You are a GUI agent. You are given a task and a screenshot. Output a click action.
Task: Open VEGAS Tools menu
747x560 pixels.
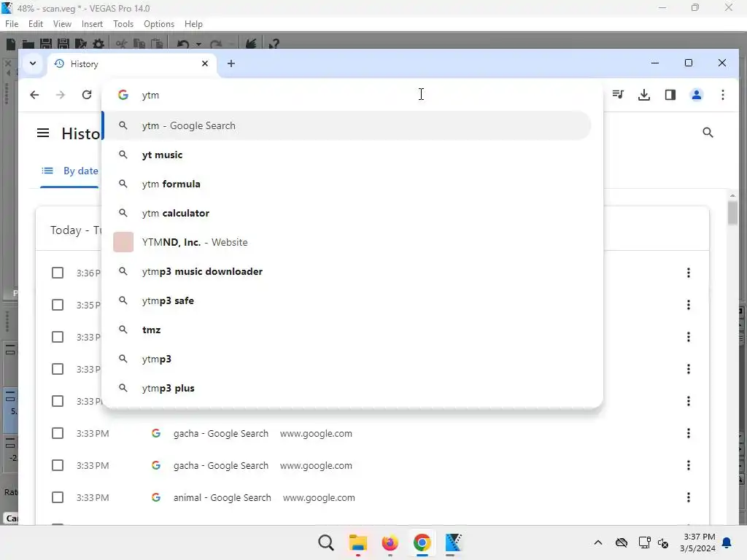(x=123, y=24)
